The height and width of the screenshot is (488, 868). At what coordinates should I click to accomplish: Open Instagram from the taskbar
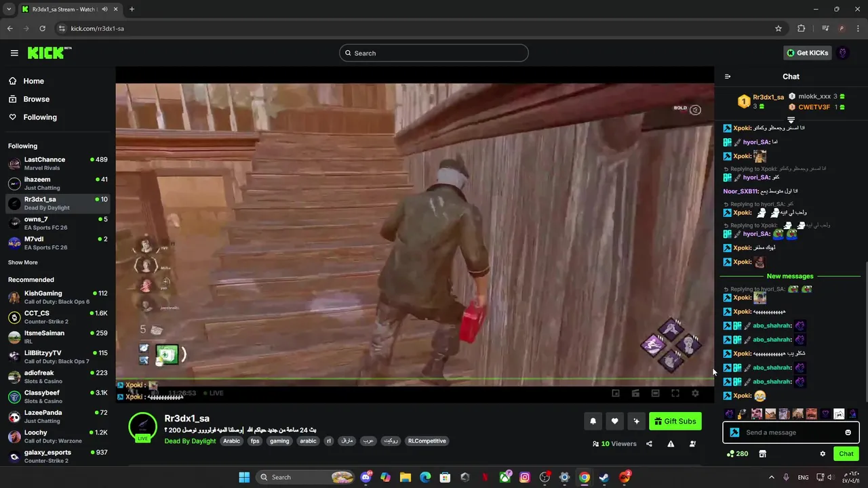(525, 477)
